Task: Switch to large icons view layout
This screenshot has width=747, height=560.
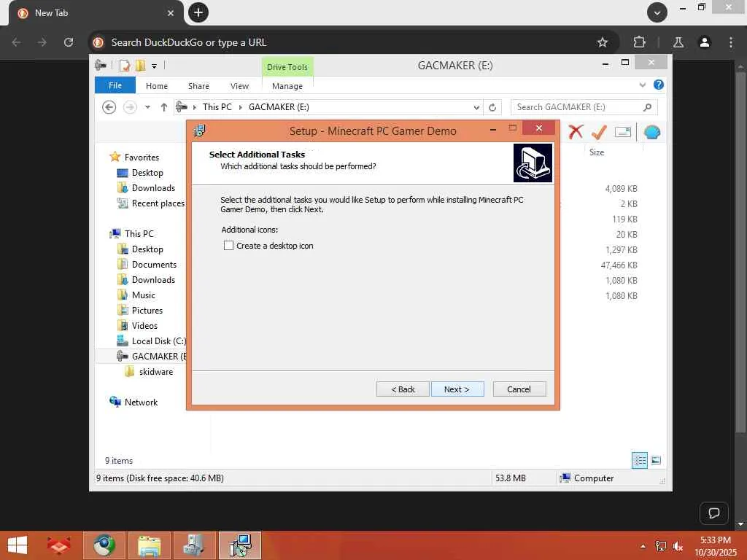Action: (656, 460)
